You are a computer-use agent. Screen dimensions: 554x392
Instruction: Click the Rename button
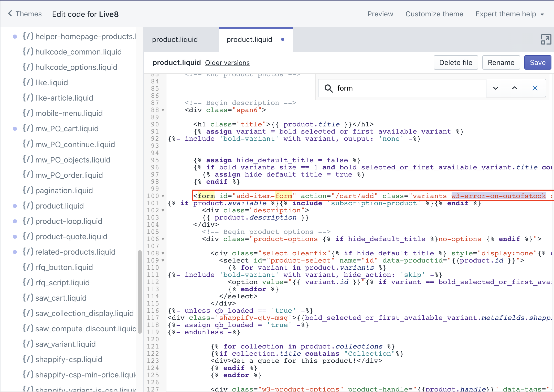(x=501, y=62)
